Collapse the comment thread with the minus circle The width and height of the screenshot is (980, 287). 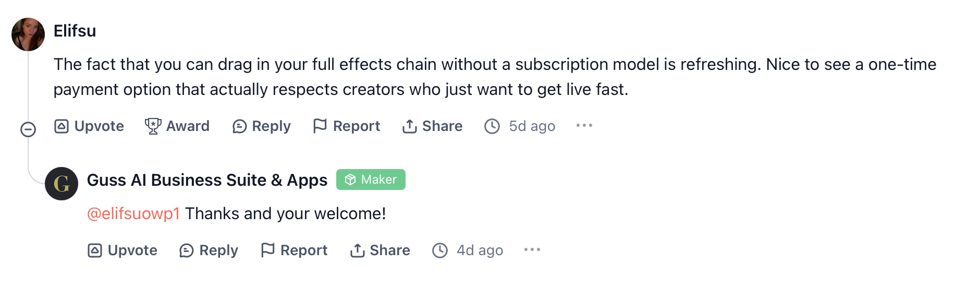(x=28, y=129)
